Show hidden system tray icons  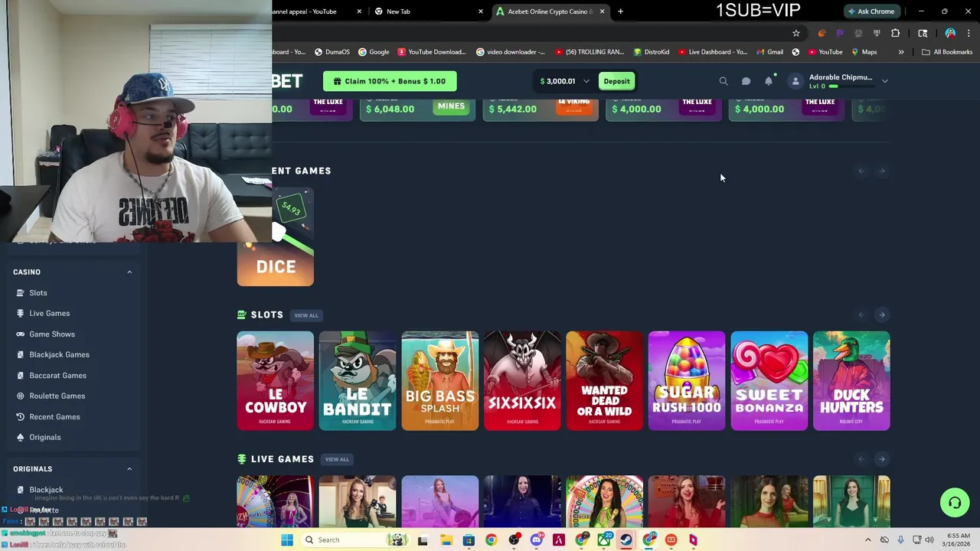point(867,540)
